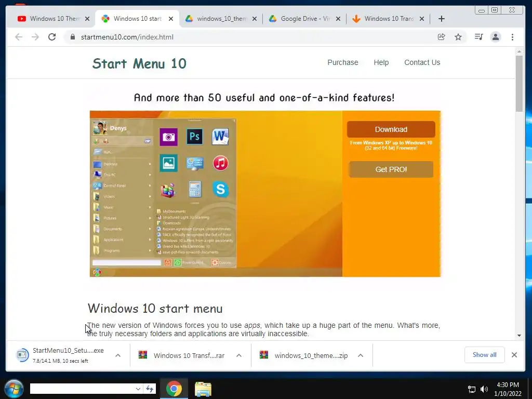Open the Chrome profile avatar

tap(496, 37)
